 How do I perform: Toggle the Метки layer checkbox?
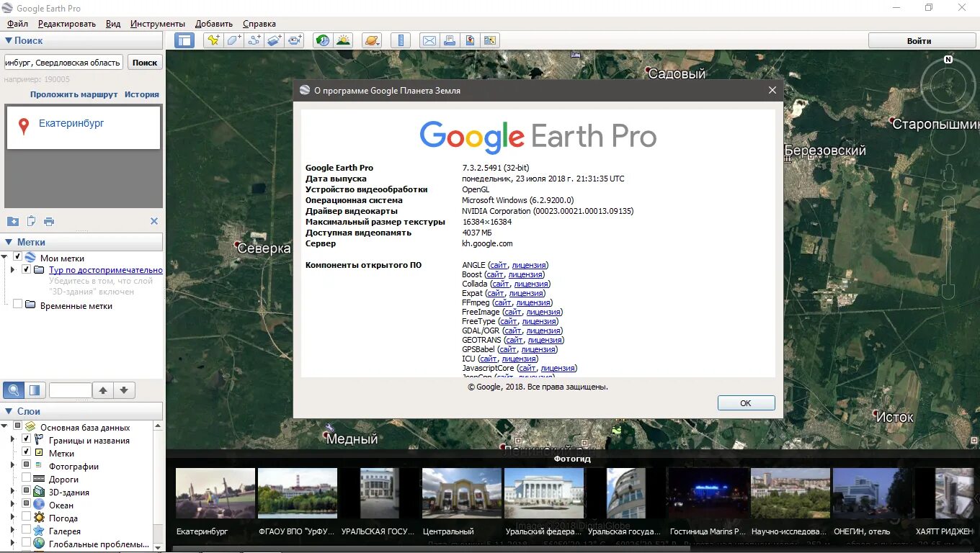(27, 452)
